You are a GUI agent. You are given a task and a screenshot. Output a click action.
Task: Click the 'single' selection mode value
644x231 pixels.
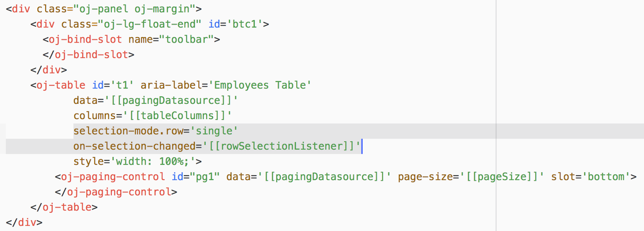(214, 131)
